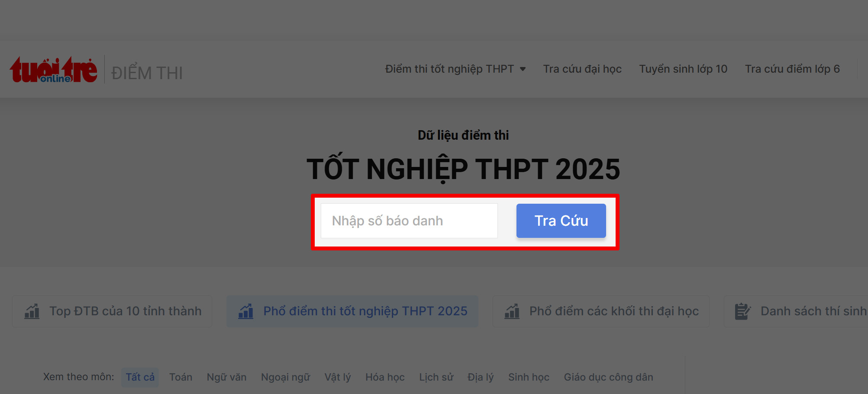Screen dimensions: 868x394
Task: Show scores for Ngoại ngữ
Action: coord(285,377)
